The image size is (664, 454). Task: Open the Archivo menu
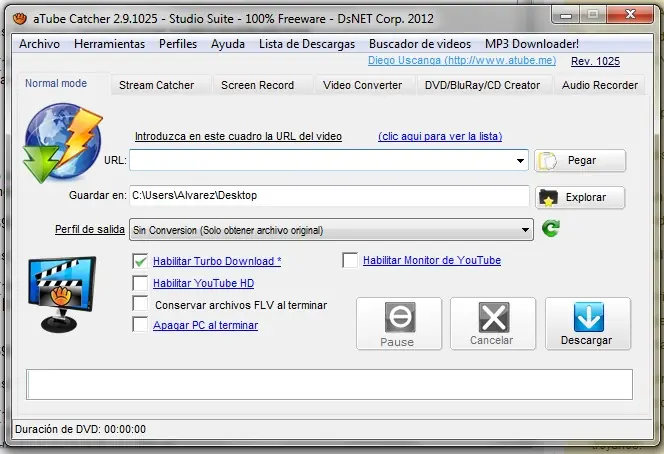tap(39, 44)
